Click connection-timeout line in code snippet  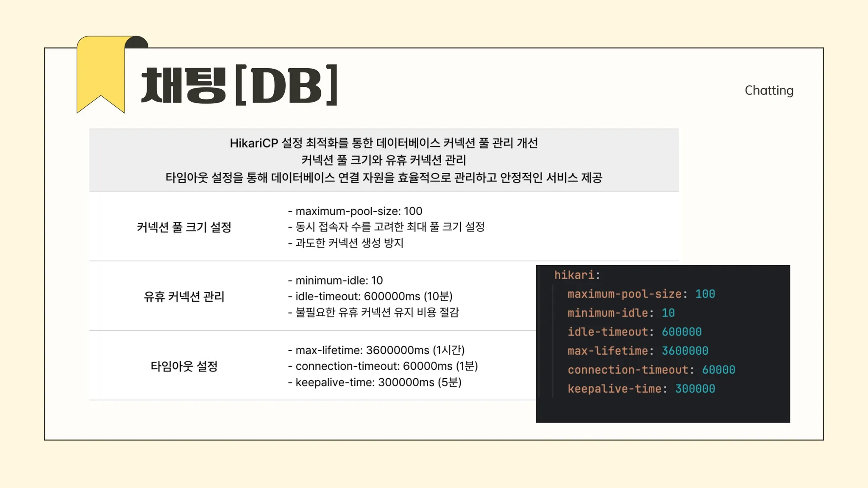[x=651, y=370]
